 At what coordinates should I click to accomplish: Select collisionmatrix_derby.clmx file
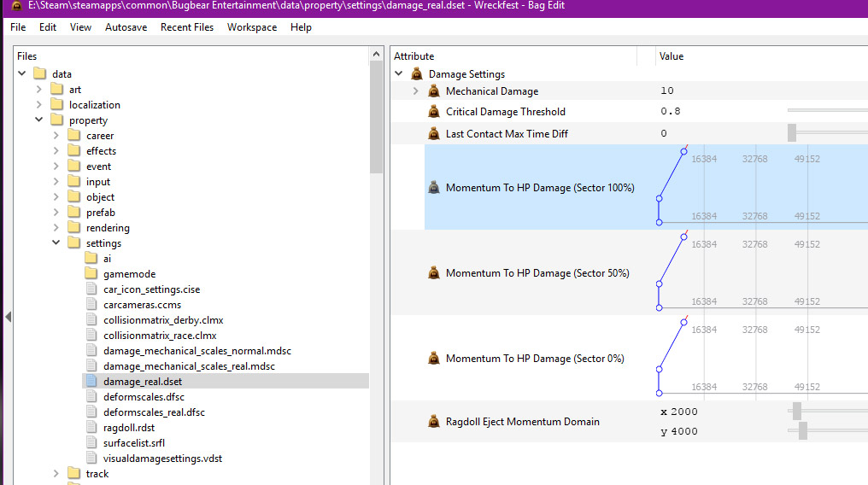coord(163,319)
